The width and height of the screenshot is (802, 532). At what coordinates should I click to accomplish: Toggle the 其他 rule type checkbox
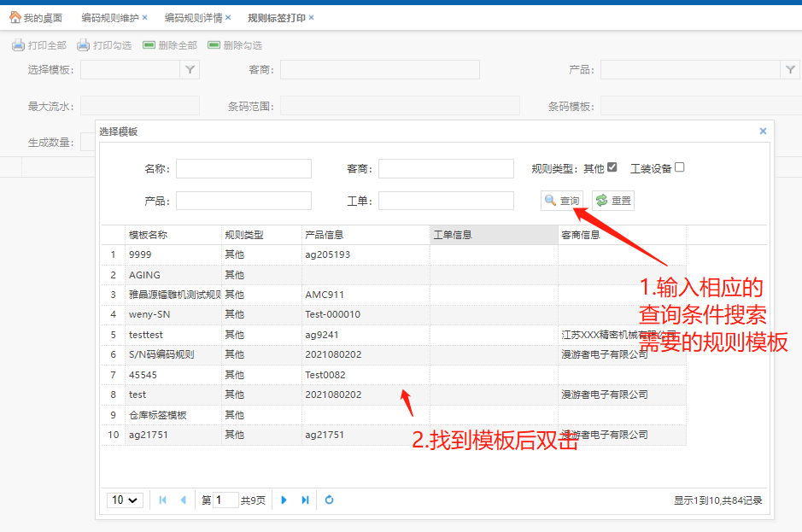[x=612, y=167]
